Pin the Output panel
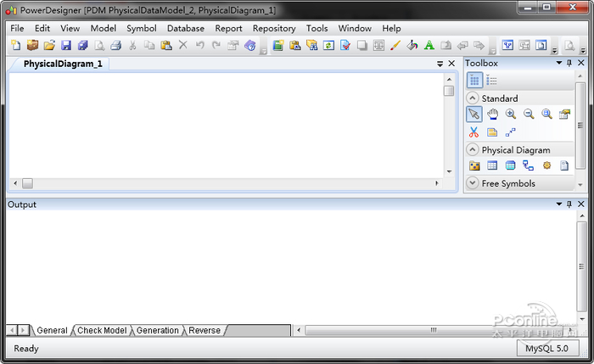This screenshot has height=364, width=594. coord(569,204)
